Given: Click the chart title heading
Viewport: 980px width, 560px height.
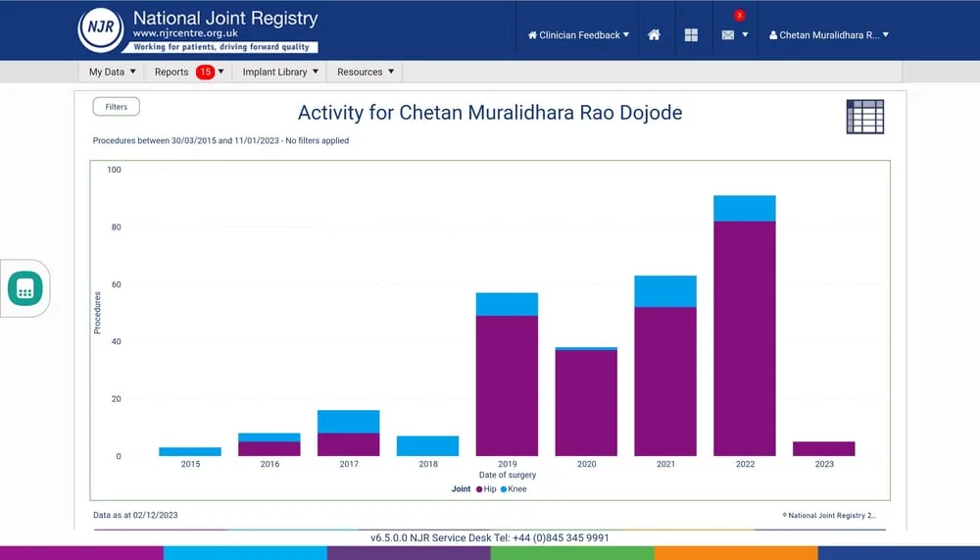Looking at the screenshot, I should point(490,113).
